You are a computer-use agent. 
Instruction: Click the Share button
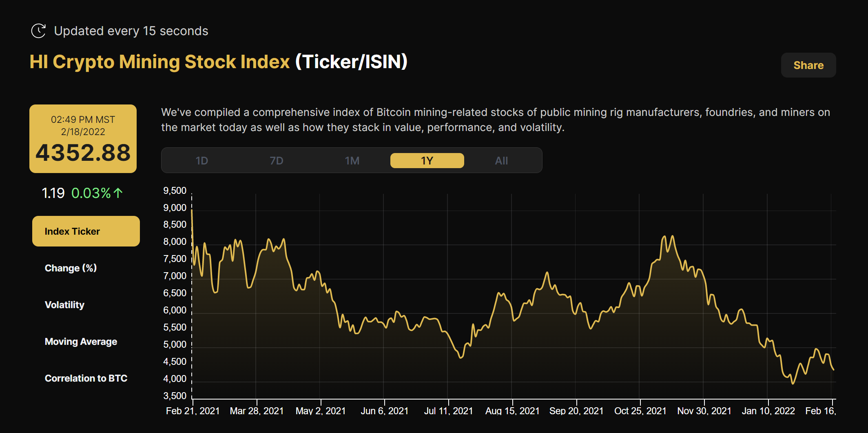coord(808,65)
